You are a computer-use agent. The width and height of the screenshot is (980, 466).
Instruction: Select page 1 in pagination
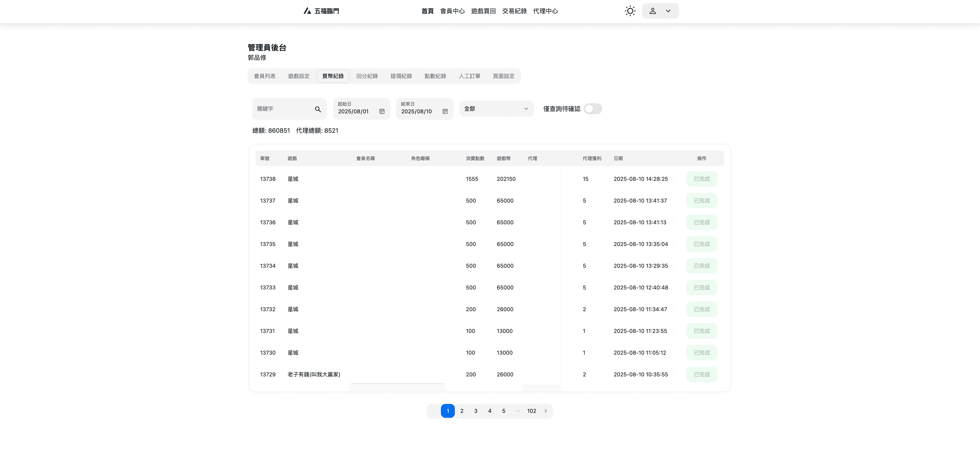[x=448, y=411]
